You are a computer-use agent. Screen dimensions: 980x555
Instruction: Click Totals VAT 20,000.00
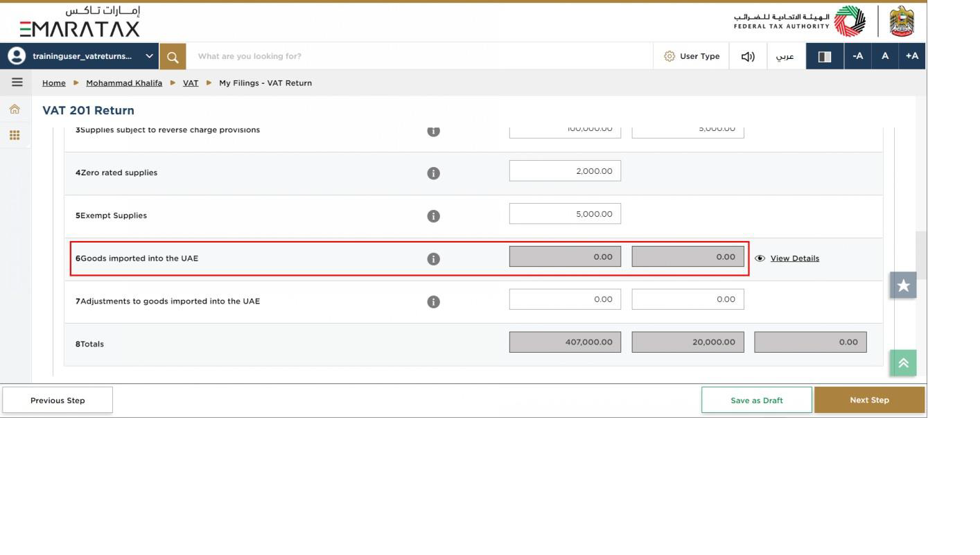(x=688, y=342)
